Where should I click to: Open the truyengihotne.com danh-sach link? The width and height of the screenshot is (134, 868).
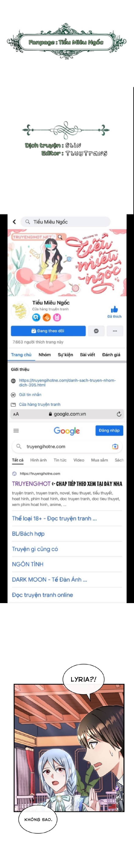(67, 383)
